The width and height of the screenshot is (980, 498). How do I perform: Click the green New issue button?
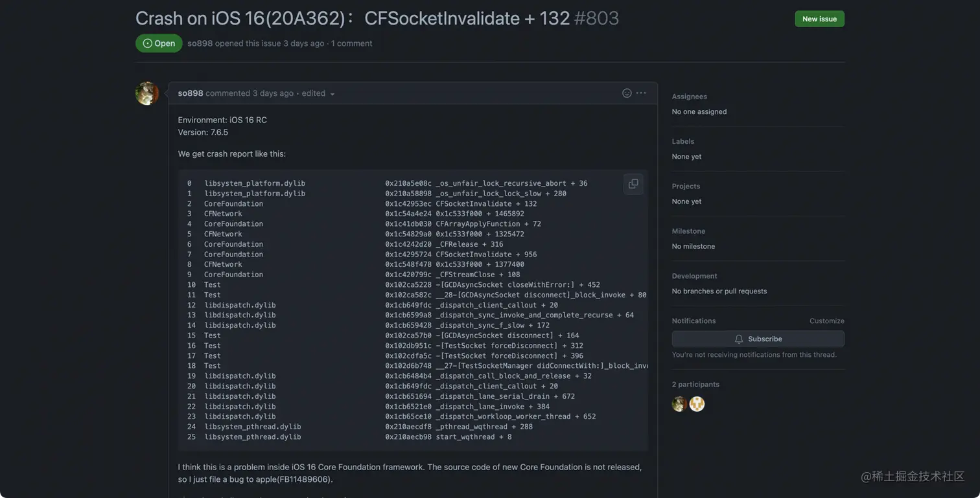(819, 19)
